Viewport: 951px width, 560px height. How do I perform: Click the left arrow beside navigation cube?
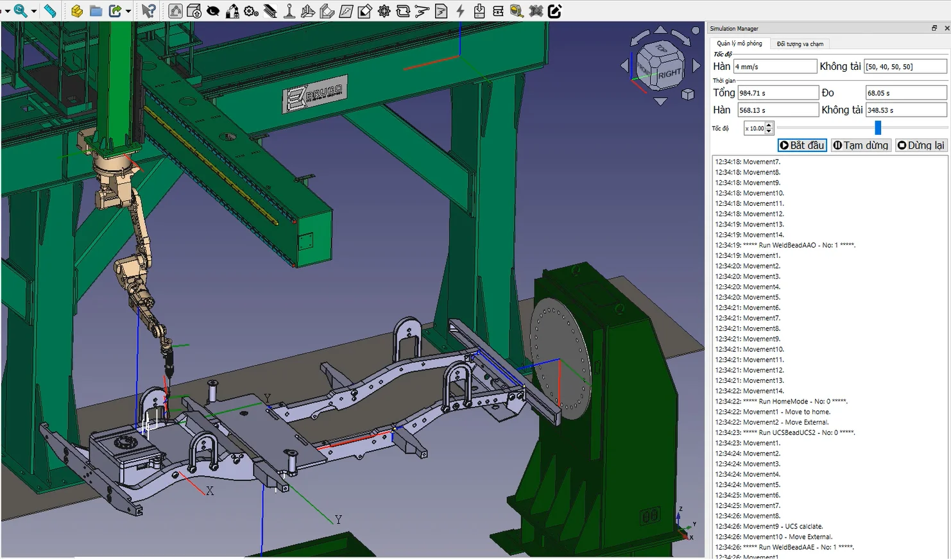click(624, 65)
